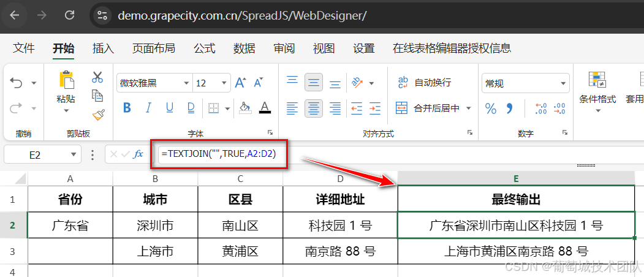Switch to the 公式 tab

[x=205, y=48]
